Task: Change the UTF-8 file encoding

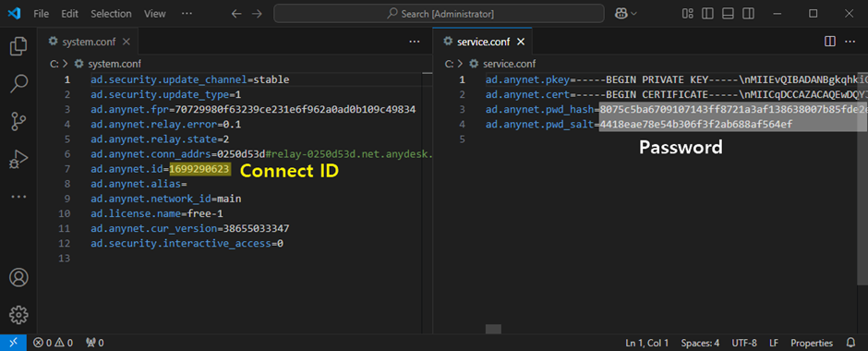Action: 744,344
